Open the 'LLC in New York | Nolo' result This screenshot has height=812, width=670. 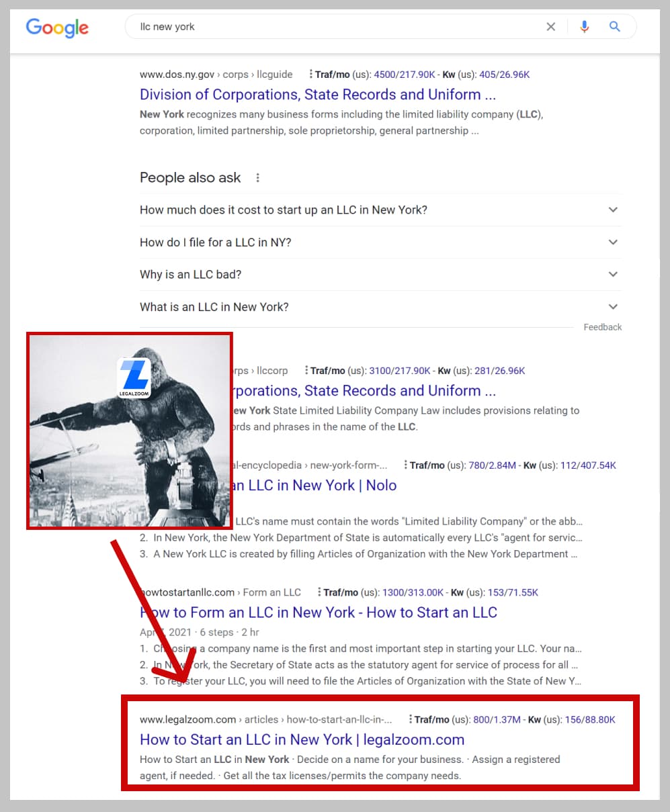tap(315, 486)
